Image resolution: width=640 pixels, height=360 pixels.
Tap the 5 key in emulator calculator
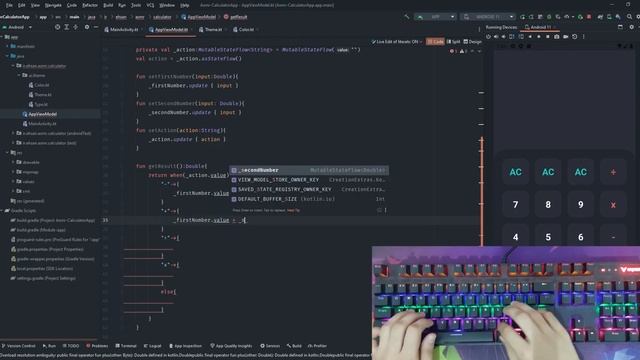548,237
